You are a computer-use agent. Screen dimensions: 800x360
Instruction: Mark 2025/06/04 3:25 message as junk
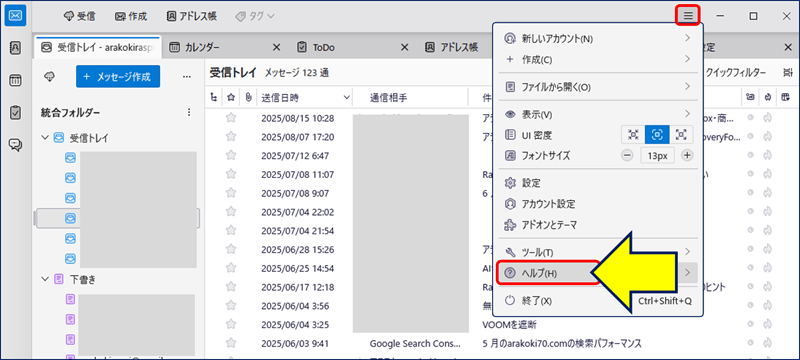766,324
